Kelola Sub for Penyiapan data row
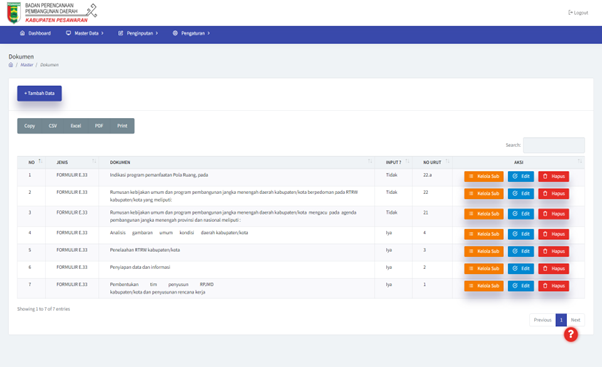 click(484, 269)
